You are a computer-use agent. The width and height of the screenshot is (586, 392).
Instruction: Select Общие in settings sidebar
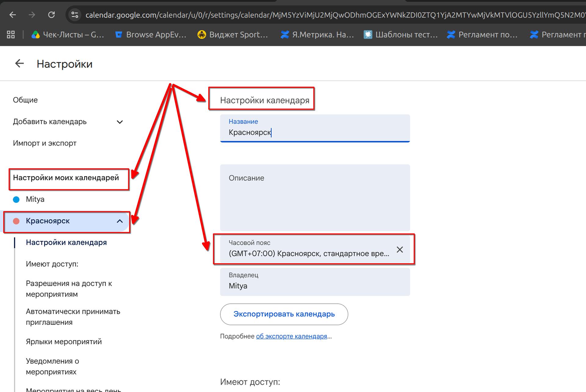click(x=25, y=100)
